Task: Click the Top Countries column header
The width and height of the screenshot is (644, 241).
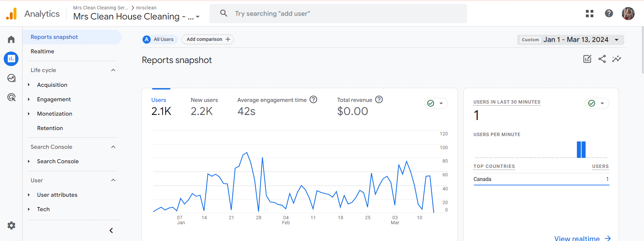Action: [x=494, y=166]
